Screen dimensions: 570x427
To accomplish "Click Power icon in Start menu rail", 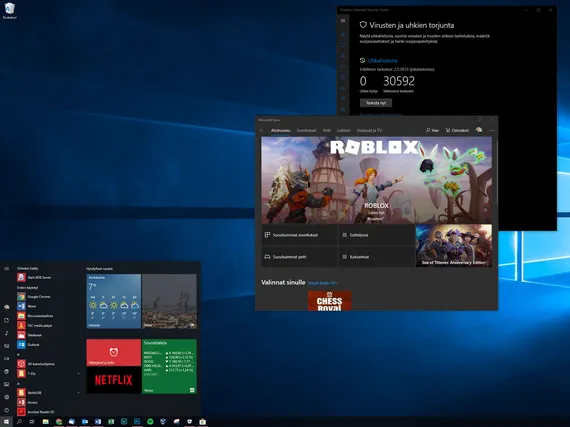I will pyautogui.click(x=7, y=410).
